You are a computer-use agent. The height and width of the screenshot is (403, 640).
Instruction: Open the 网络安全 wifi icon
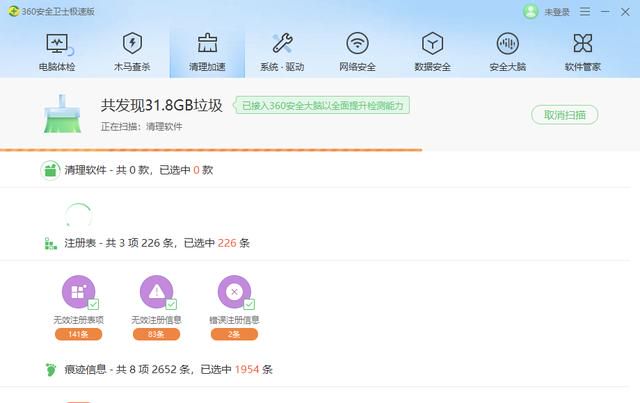(358, 43)
